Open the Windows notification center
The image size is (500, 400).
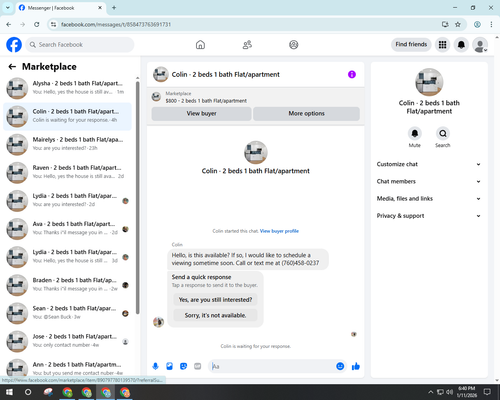488,392
